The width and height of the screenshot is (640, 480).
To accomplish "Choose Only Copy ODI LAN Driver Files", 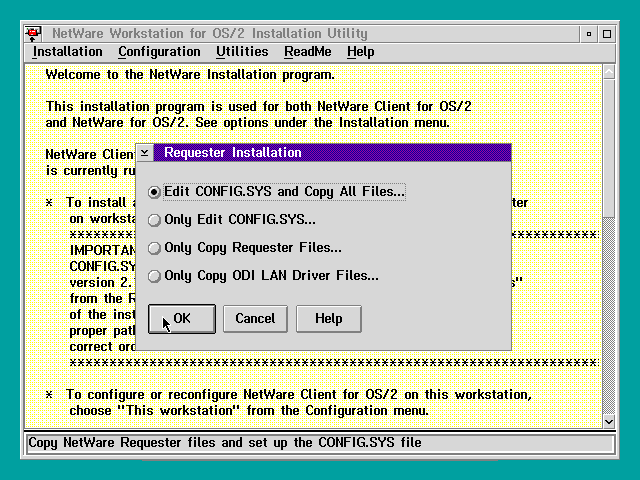I will (263, 276).
